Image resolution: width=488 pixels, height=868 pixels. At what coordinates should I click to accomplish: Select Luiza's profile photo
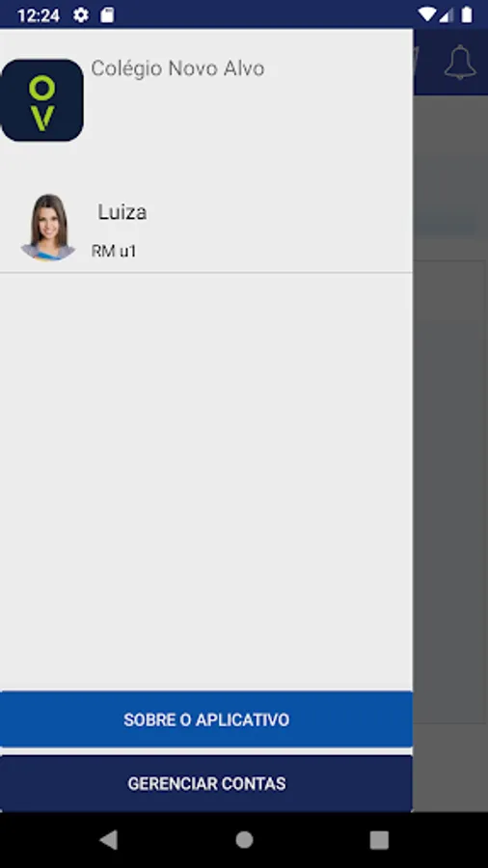pyautogui.click(x=48, y=227)
